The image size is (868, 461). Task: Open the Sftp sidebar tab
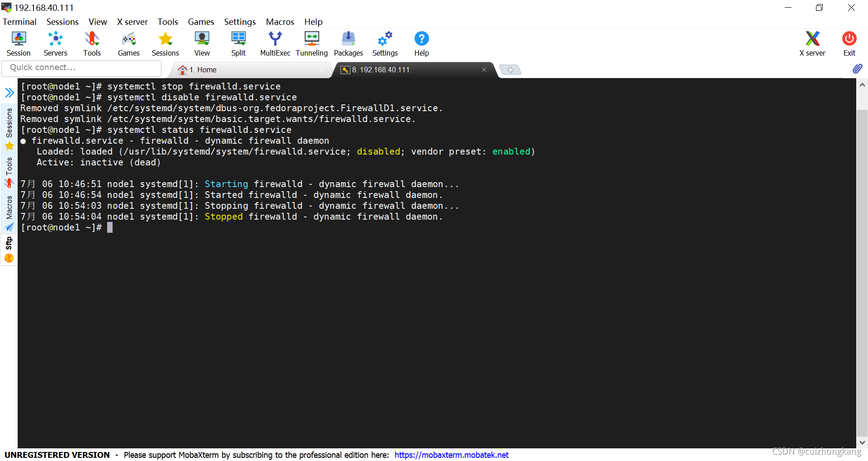[9, 250]
